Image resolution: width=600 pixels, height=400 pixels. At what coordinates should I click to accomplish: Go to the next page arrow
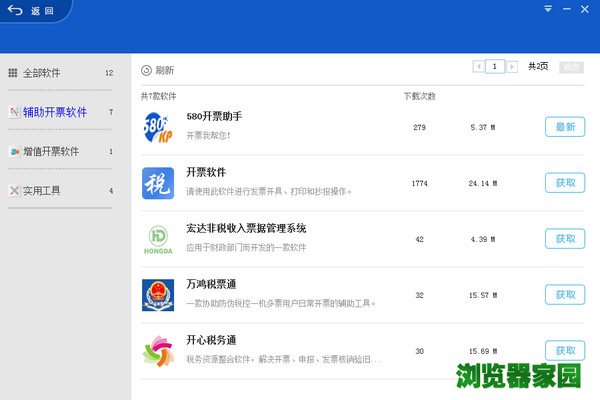[x=513, y=66]
